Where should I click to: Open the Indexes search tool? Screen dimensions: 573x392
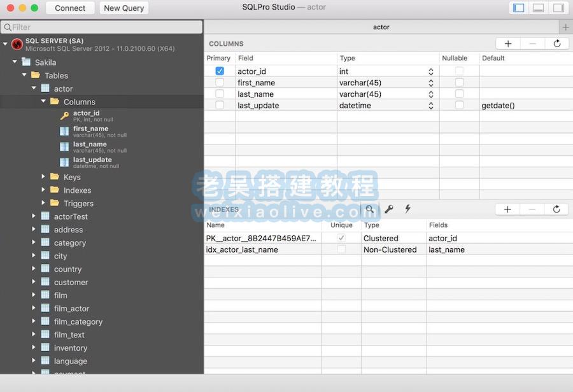click(370, 208)
